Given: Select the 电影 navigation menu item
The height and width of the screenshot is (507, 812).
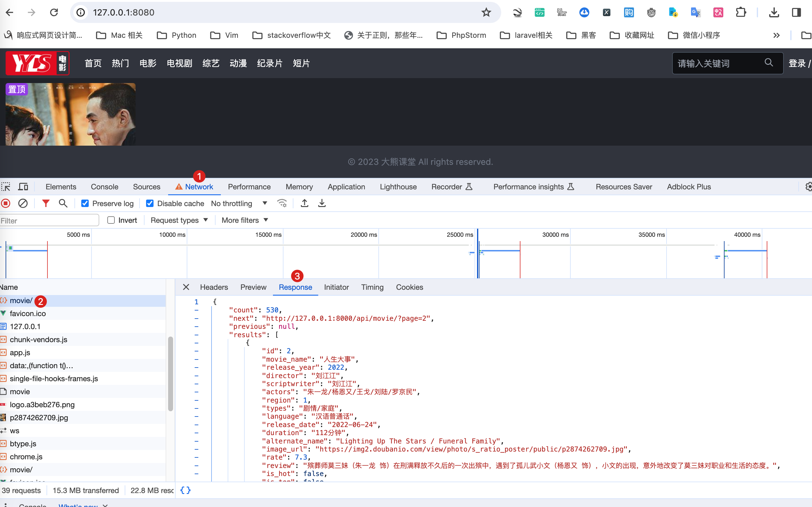Looking at the screenshot, I should [x=149, y=63].
